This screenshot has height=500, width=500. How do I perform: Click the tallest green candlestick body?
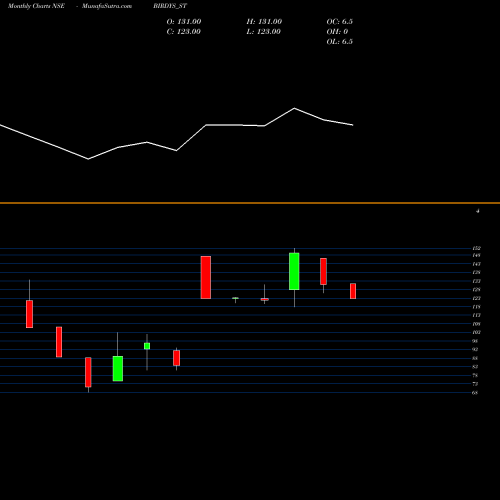click(x=294, y=271)
